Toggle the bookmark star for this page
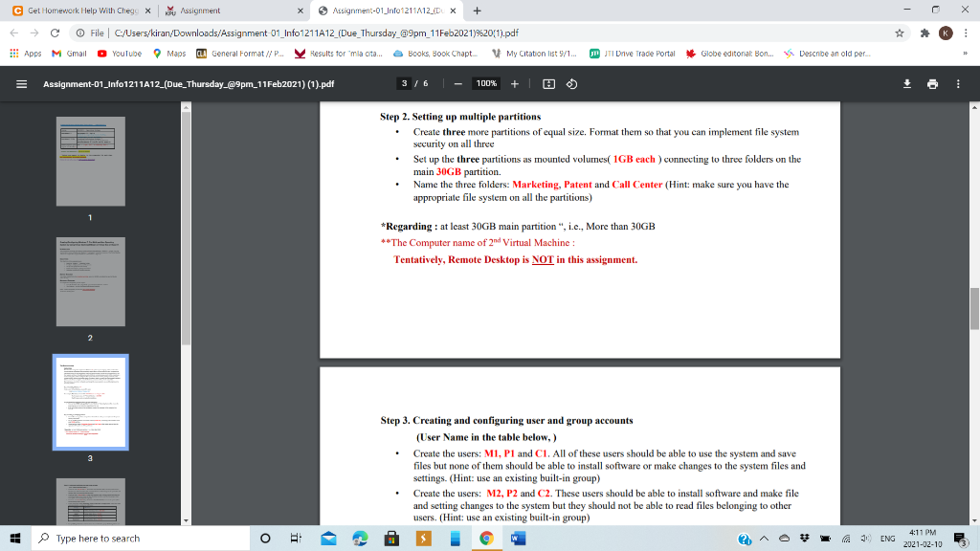Screen dimensions: 980x551 coord(898,32)
